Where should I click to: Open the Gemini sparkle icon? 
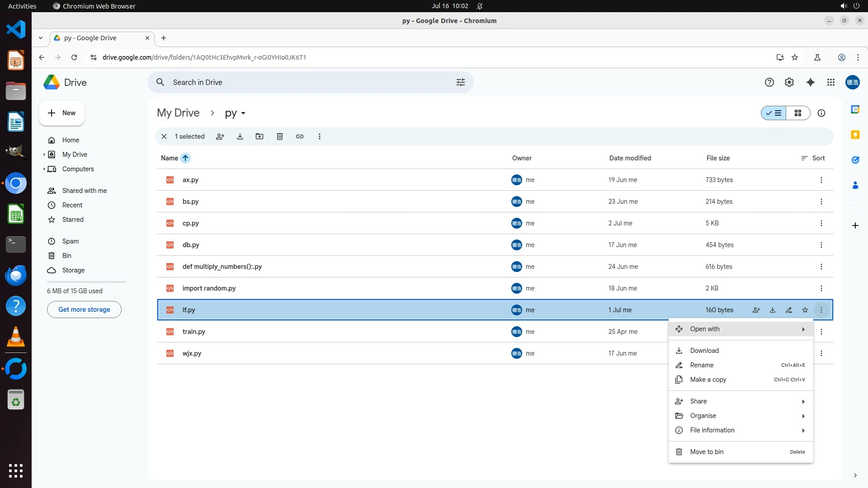click(811, 82)
